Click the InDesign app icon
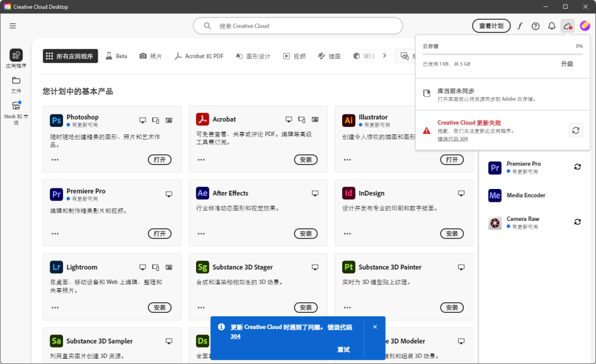 click(349, 193)
